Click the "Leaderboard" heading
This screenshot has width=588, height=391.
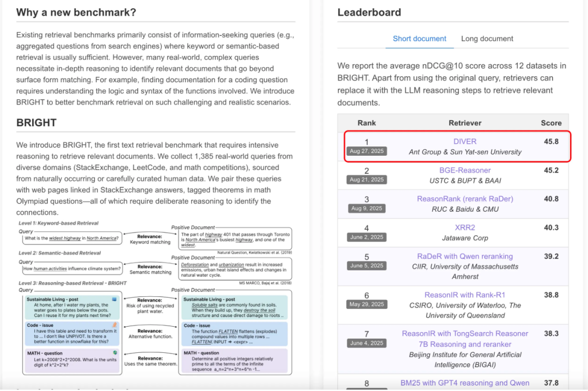(369, 13)
